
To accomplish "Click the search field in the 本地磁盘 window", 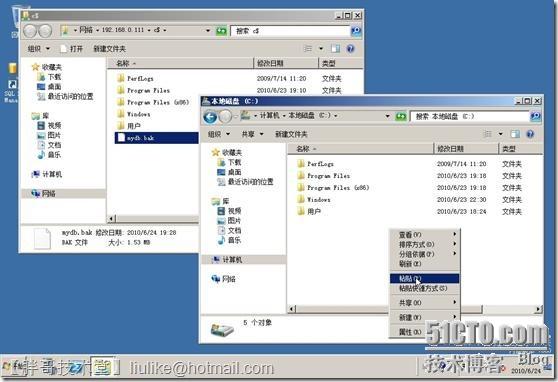I will coord(470,116).
